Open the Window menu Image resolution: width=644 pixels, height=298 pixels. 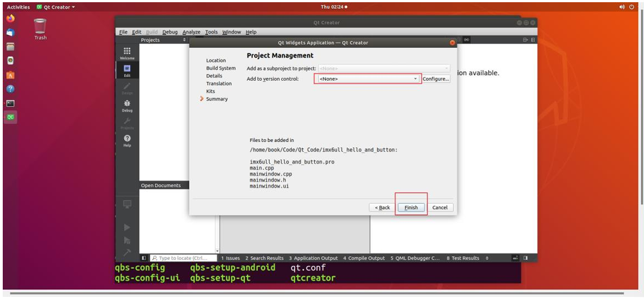[232, 32]
